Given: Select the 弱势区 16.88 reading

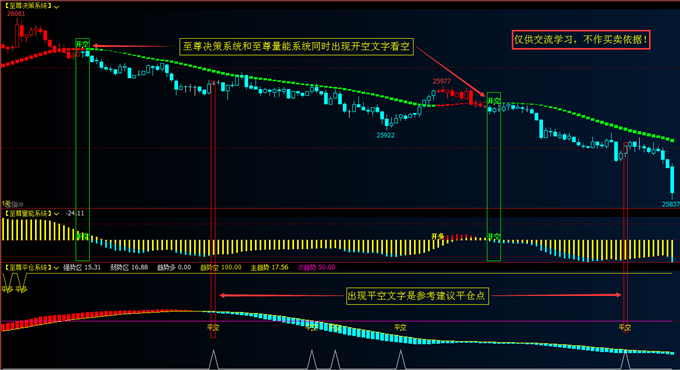Looking at the screenshot, I should tap(129, 268).
